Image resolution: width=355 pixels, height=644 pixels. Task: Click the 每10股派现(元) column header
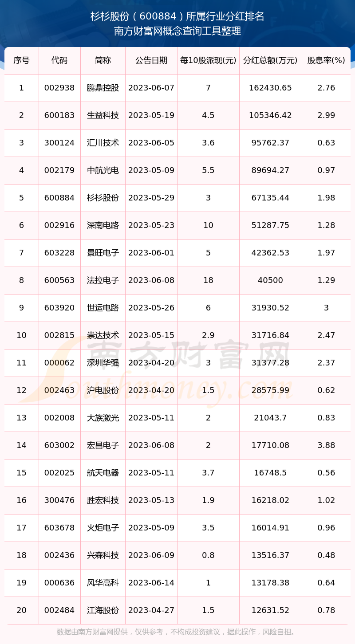tap(208, 60)
